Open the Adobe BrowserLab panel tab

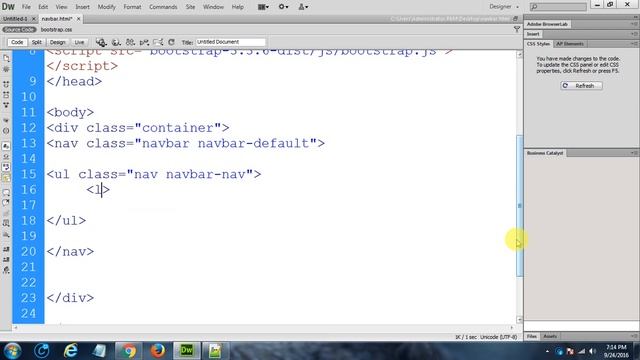tap(547, 24)
